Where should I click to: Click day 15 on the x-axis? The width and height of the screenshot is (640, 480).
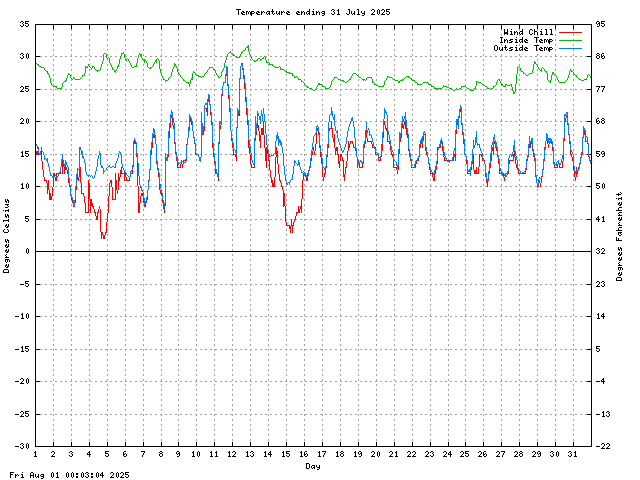[286, 454]
